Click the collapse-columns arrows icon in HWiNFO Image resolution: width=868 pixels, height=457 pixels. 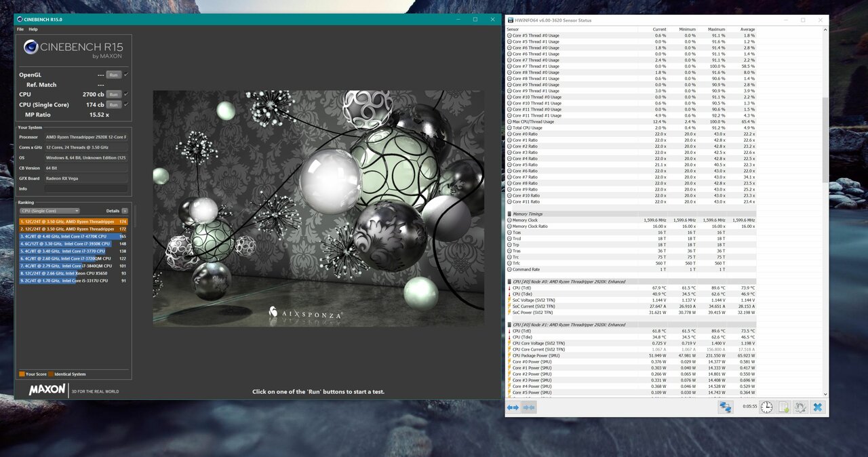point(529,407)
